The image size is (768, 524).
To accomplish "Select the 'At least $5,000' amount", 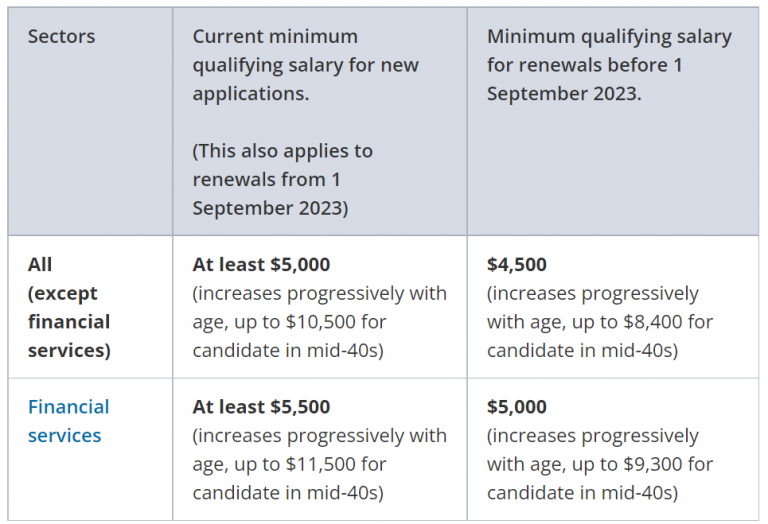I will [261, 265].
